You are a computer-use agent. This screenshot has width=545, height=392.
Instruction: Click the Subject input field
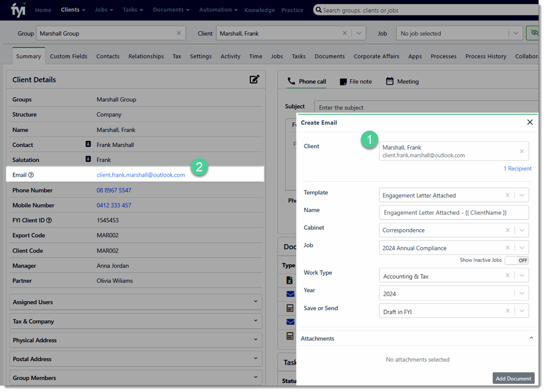(x=426, y=107)
